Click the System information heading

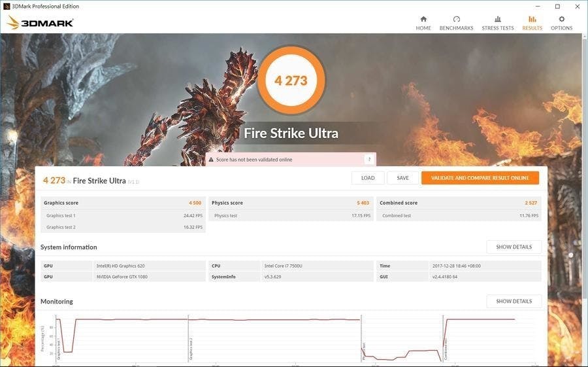point(69,247)
